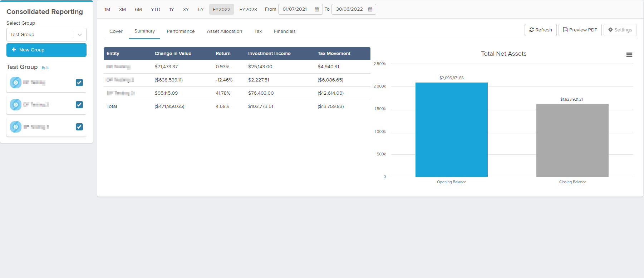This screenshot has width=644, height=278.
Task: Open report Settings
Action: [620, 30]
